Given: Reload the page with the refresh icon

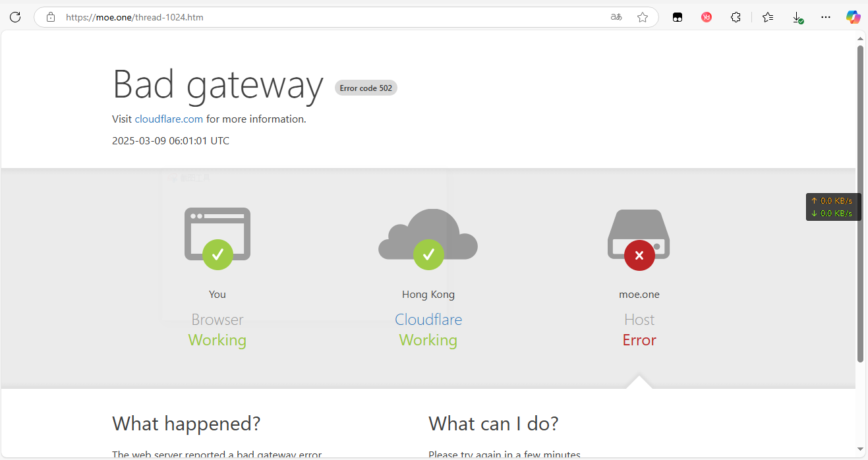Looking at the screenshot, I should (x=15, y=17).
